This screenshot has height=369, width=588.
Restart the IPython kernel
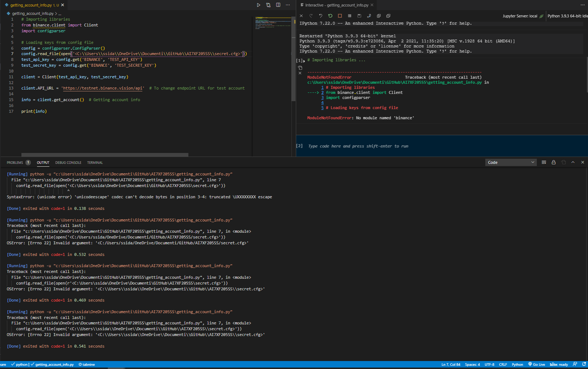[x=330, y=16]
